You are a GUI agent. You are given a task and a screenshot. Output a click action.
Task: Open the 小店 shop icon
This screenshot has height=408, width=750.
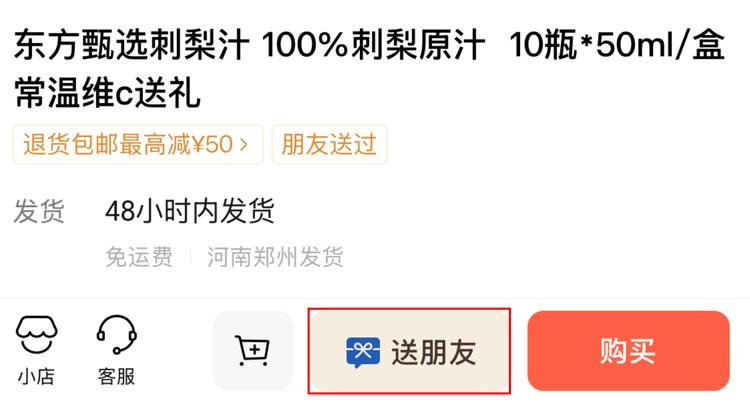[x=36, y=335]
